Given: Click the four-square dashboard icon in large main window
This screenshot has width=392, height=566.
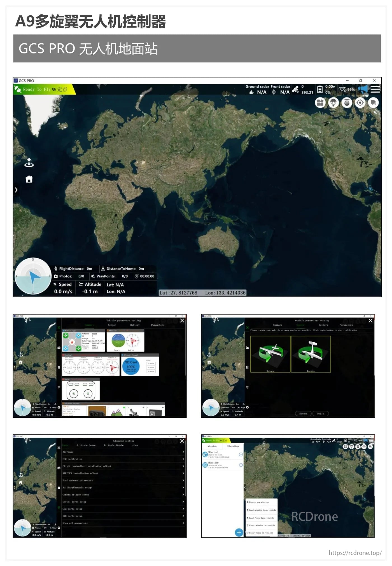Looking at the screenshot, I should coord(320,103).
